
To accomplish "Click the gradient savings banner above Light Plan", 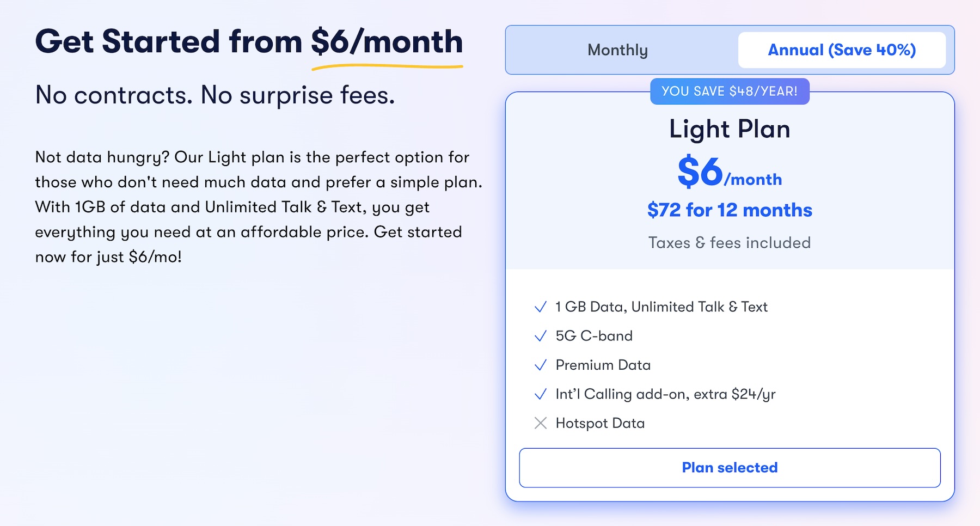I will (x=730, y=91).
